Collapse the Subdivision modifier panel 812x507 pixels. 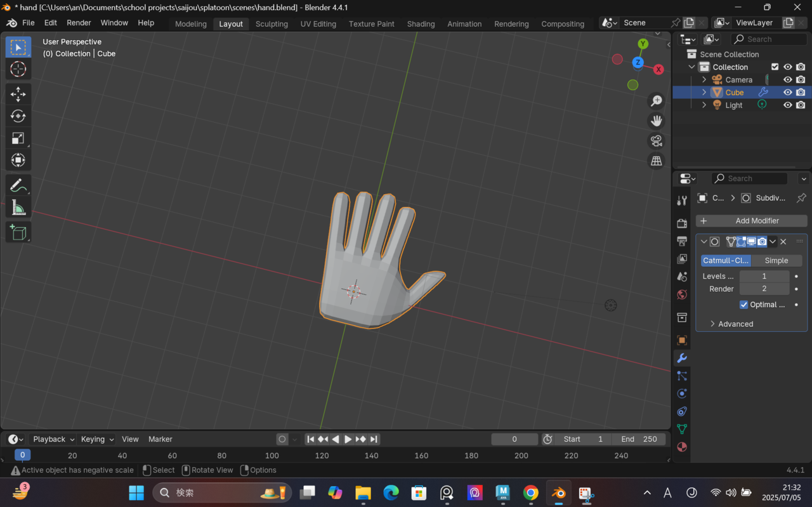coord(704,242)
